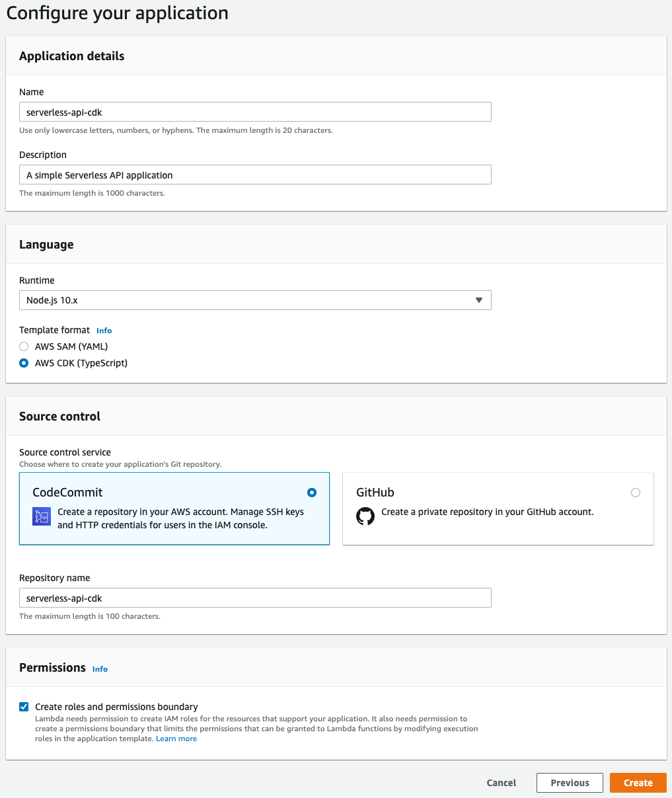The image size is (672, 798).
Task: Select the AWS SAM (YAML) template format
Action: tap(24, 346)
